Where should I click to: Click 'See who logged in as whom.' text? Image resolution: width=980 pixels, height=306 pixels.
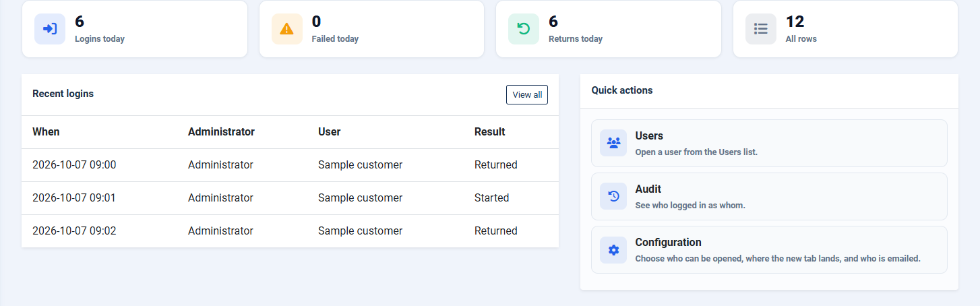click(690, 206)
